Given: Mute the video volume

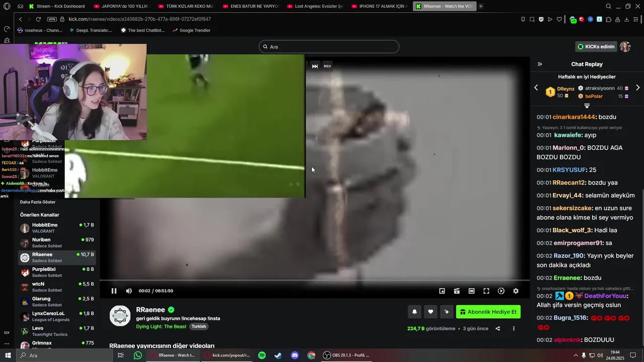Looking at the screenshot, I should [129, 291].
